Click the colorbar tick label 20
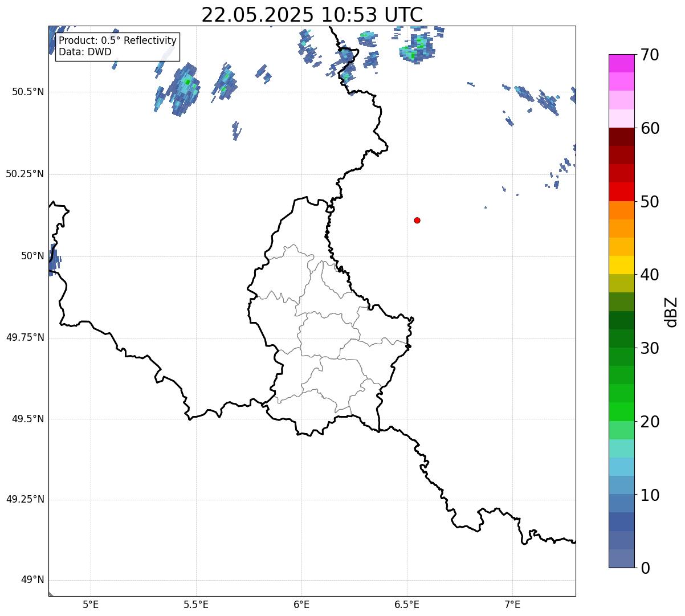Viewport: 685px width, 616px height. [x=650, y=422]
